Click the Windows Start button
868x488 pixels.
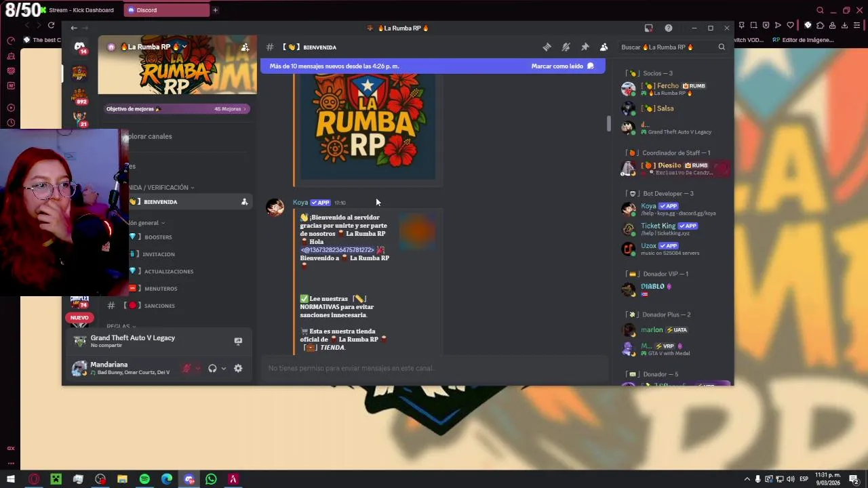click(11, 479)
